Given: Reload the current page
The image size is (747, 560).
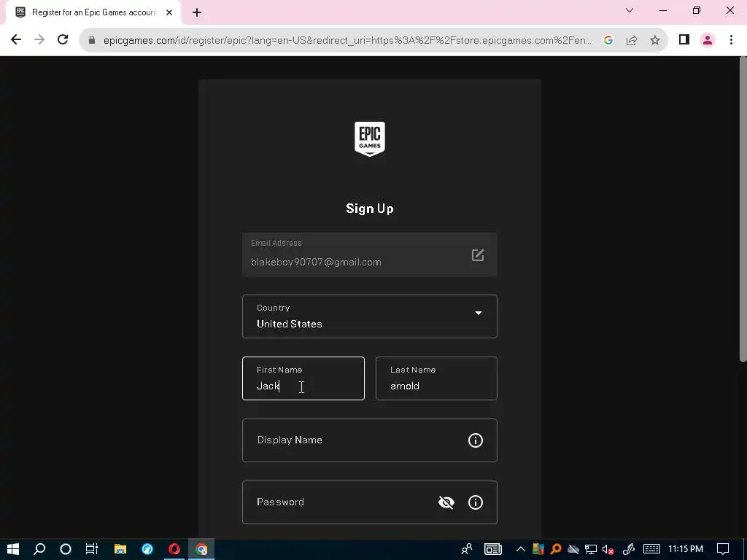Looking at the screenshot, I should (63, 39).
